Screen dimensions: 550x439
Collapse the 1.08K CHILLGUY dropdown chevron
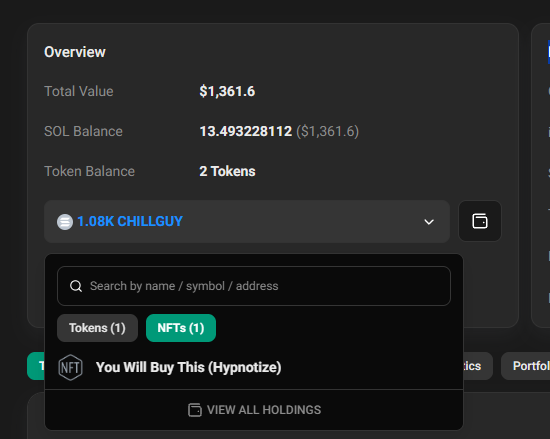(x=429, y=222)
